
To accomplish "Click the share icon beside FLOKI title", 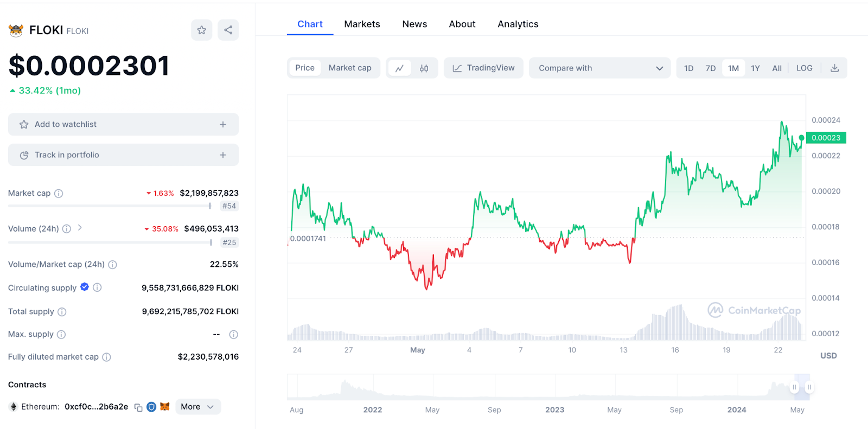I will tap(228, 30).
